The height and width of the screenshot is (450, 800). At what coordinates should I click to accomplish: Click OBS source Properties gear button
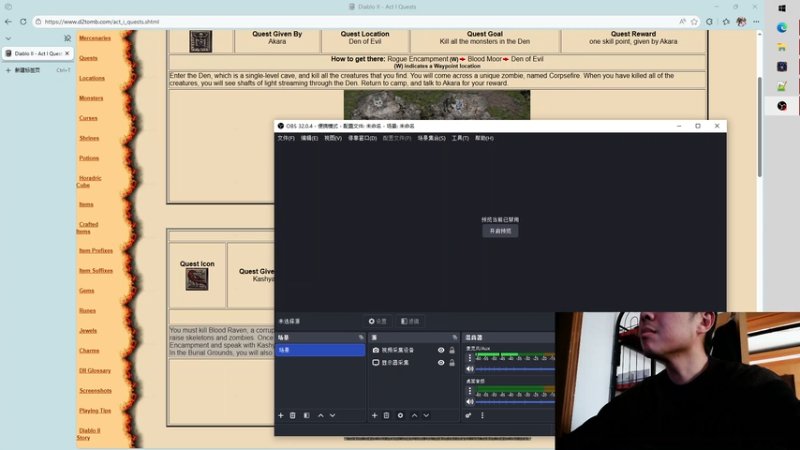click(x=378, y=321)
